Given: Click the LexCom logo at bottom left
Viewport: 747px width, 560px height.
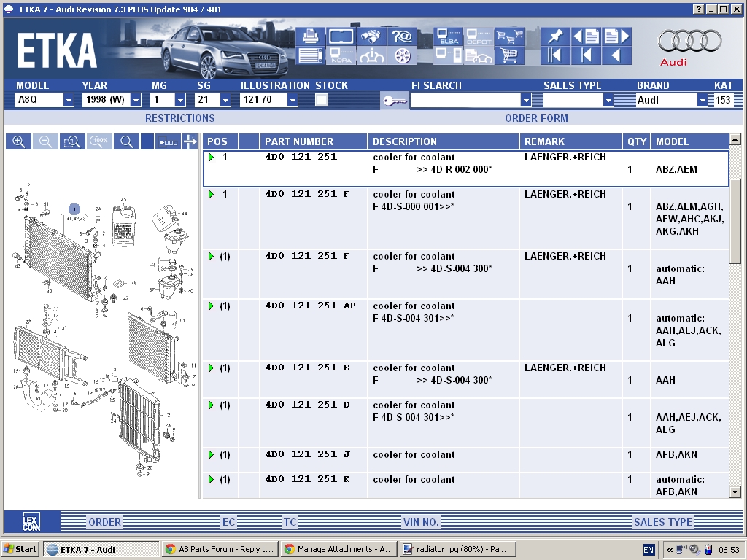Looking at the screenshot, I should point(32,522).
